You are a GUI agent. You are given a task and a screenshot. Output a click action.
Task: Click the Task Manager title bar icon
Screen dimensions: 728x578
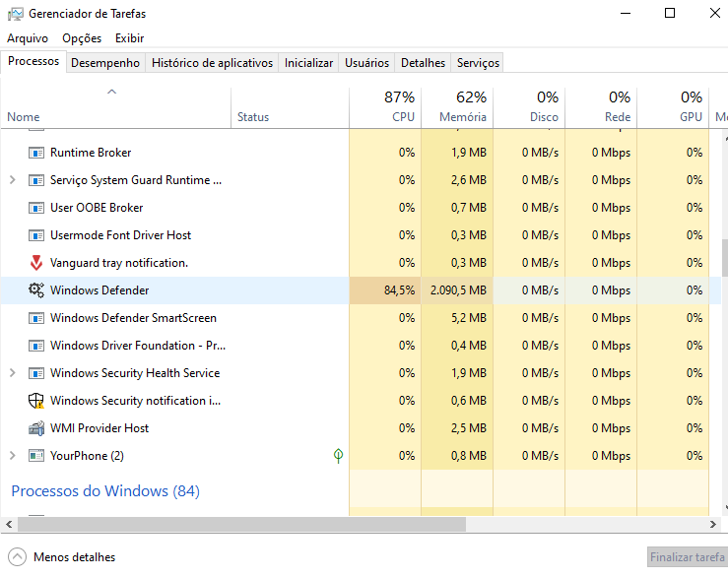click(x=15, y=14)
